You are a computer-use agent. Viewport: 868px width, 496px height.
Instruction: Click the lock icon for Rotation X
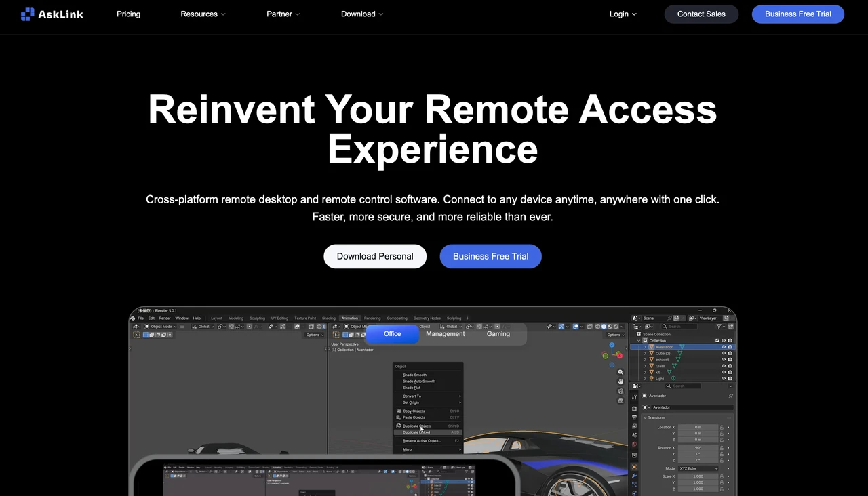722,448
